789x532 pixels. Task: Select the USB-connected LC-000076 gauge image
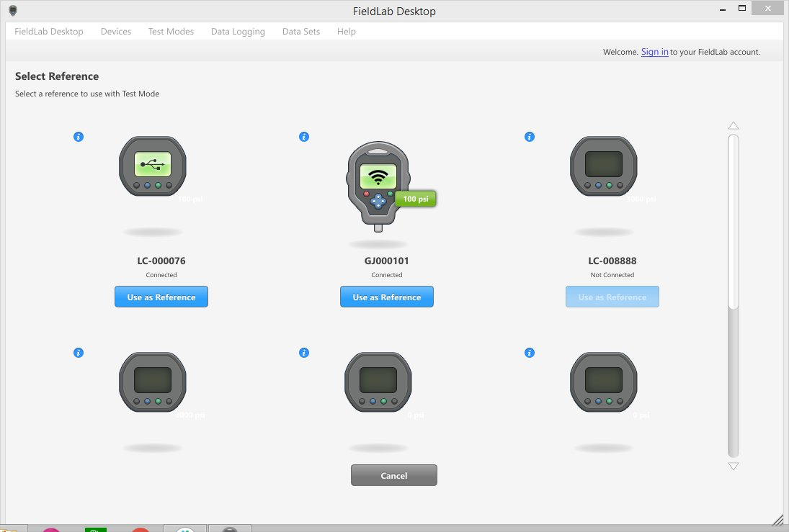(153, 166)
